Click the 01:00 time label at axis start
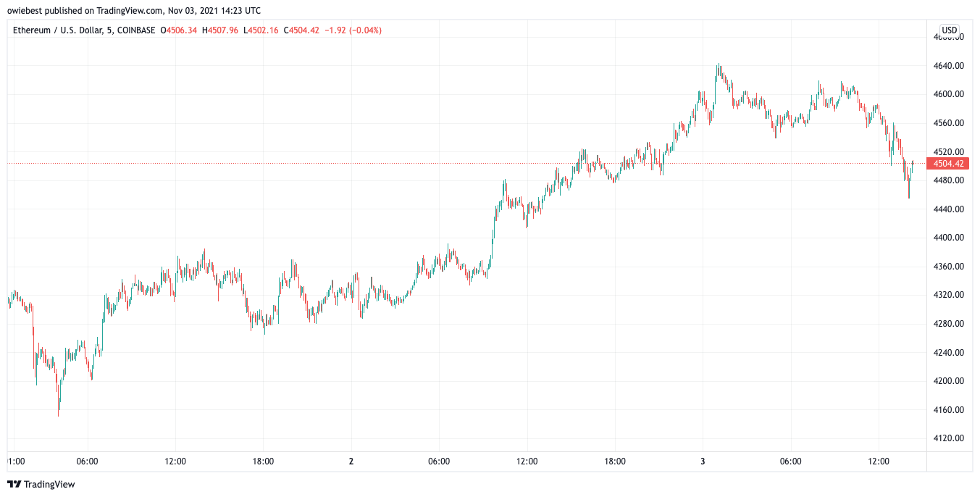980x497 pixels. tap(17, 461)
